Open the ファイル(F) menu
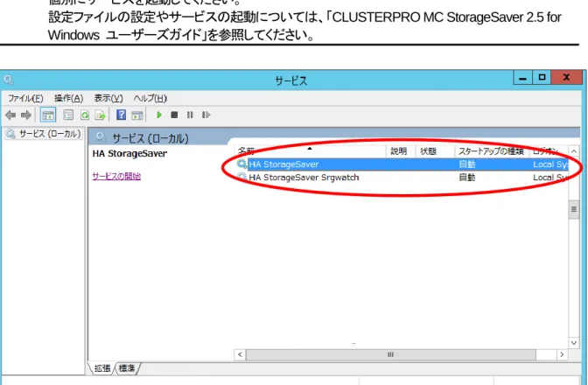 pos(25,98)
